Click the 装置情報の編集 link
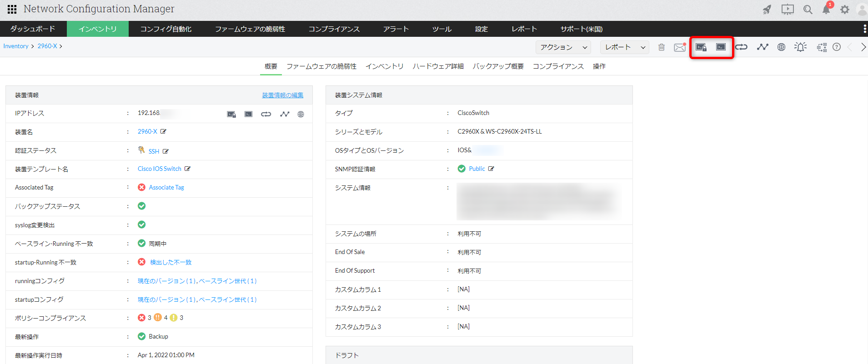 (282, 95)
